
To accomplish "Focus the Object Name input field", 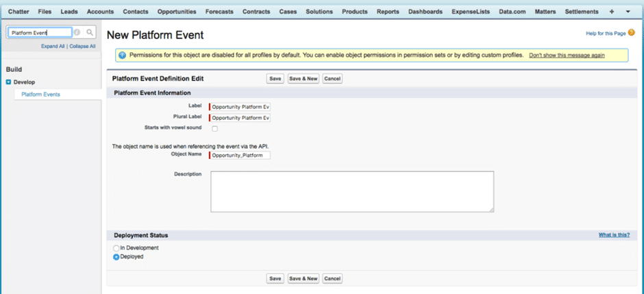I will click(240, 156).
